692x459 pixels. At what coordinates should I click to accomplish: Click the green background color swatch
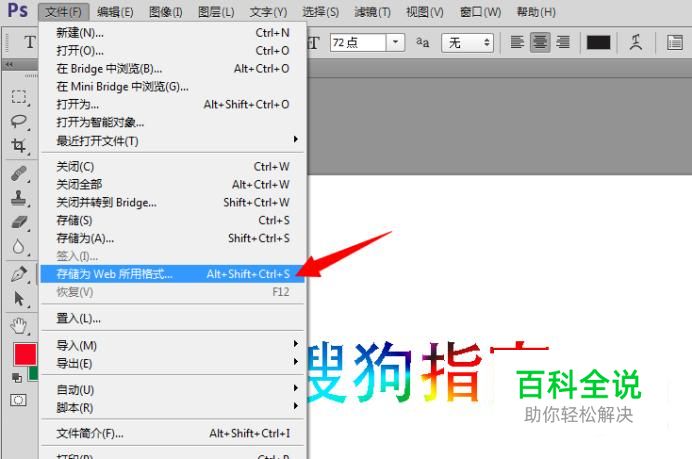point(33,373)
